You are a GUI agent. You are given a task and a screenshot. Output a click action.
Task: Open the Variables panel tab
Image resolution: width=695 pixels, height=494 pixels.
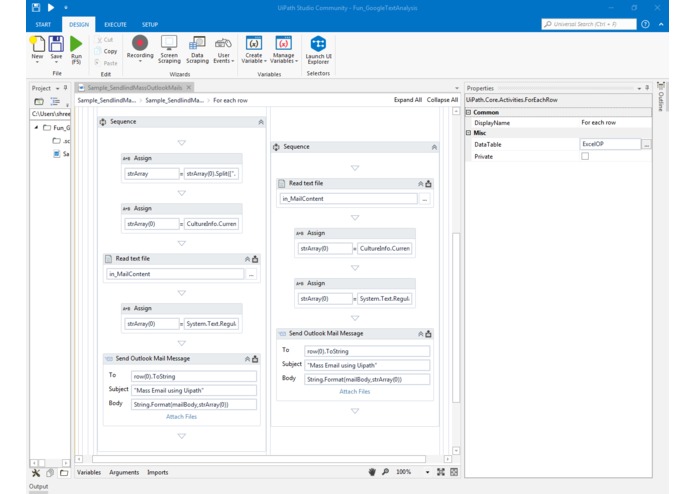coord(89,472)
